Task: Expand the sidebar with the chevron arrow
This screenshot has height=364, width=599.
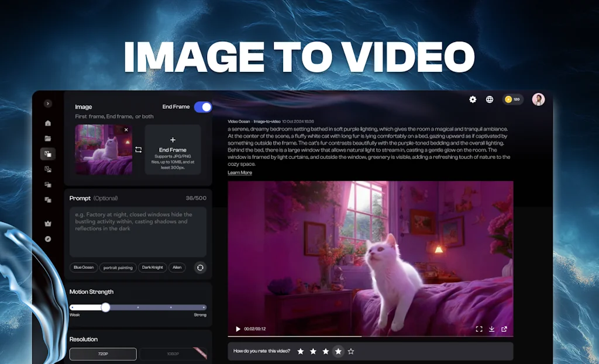Action: tap(48, 103)
